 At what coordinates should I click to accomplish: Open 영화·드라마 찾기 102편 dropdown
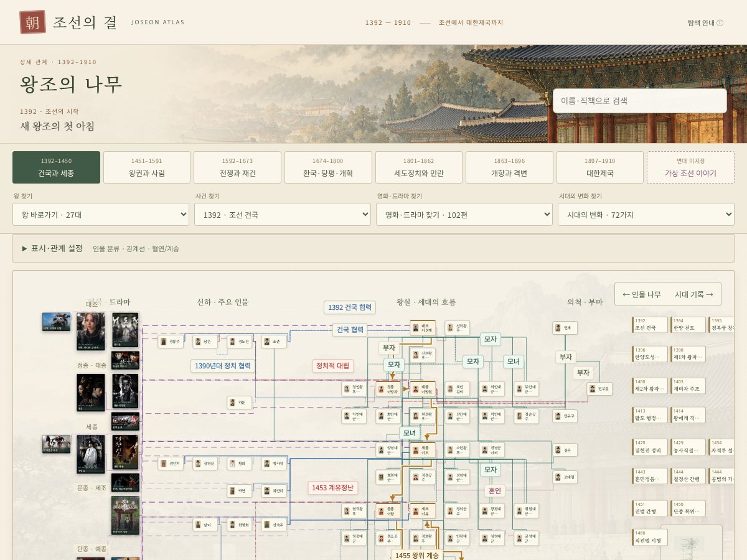click(464, 215)
